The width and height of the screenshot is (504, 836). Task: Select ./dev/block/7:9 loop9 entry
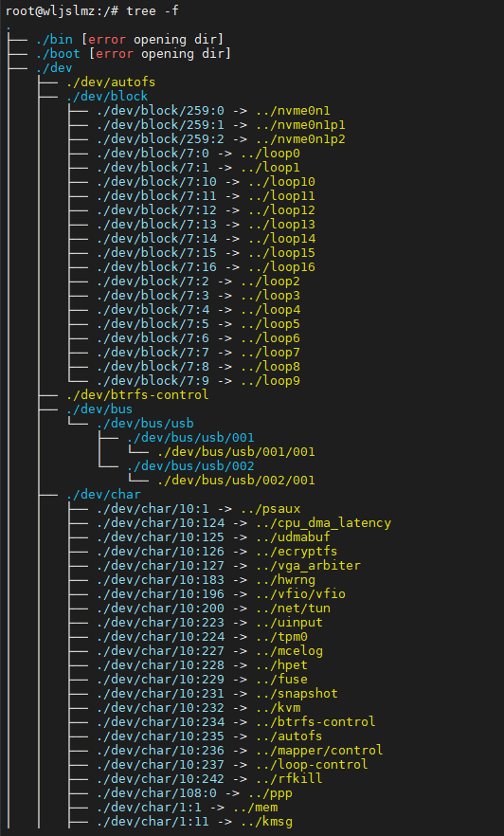199,381
